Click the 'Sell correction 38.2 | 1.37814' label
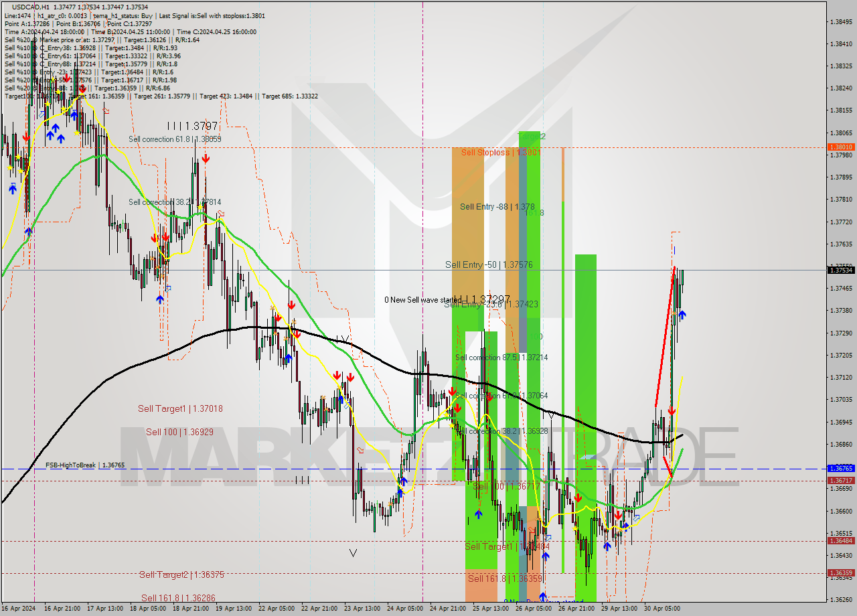The image size is (857, 616). [175, 202]
